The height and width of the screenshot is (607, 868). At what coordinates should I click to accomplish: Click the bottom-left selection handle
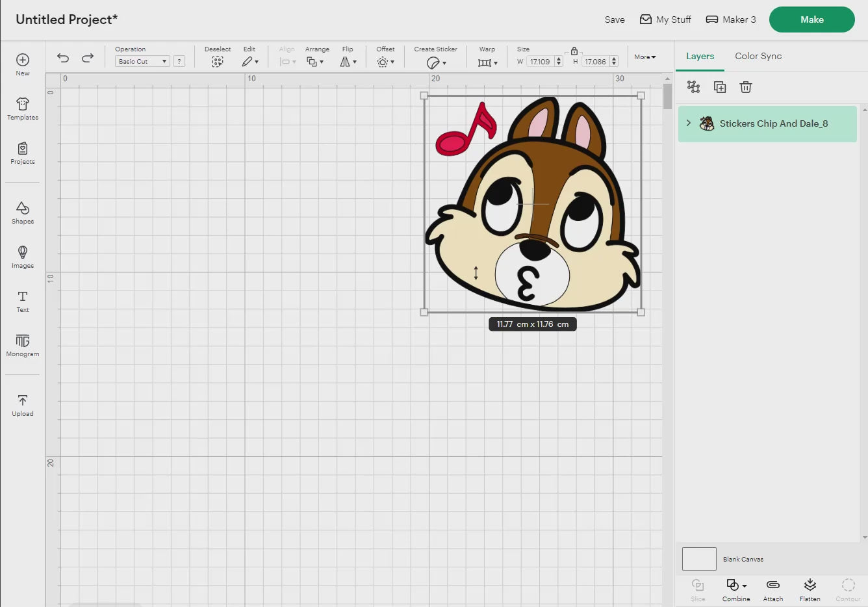424,313
